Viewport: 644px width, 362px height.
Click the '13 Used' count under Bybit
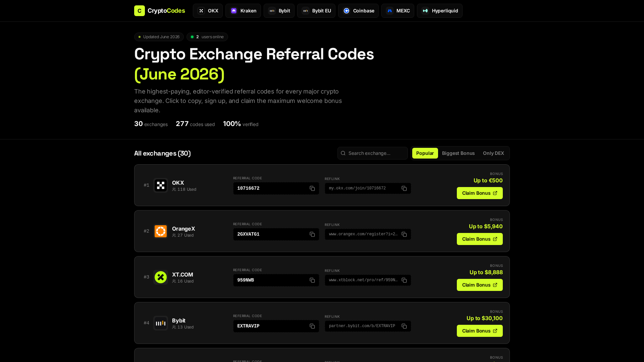click(x=183, y=327)
